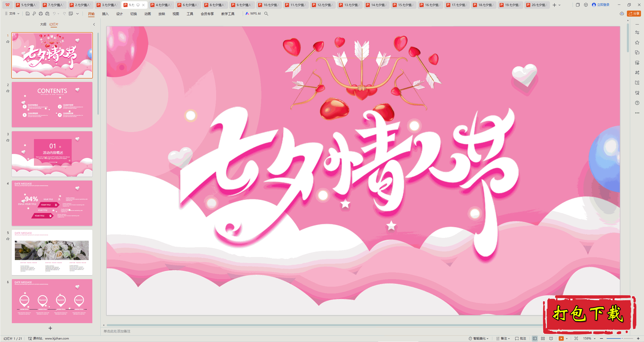Open new tab dropdown arrow next to plus
Screen dimensions: 644x342
[559, 5]
